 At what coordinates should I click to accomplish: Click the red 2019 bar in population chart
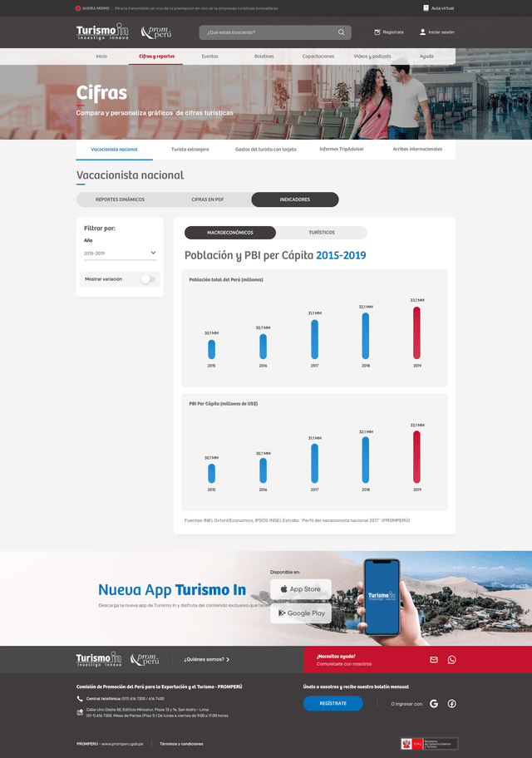(x=417, y=332)
